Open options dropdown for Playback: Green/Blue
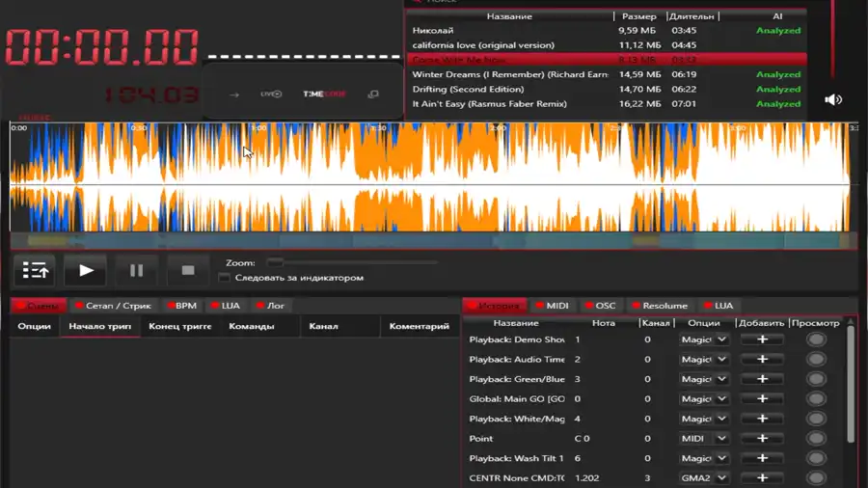Image resolution: width=868 pixels, height=488 pixels. pyautogui.click(x=720, y=379)
